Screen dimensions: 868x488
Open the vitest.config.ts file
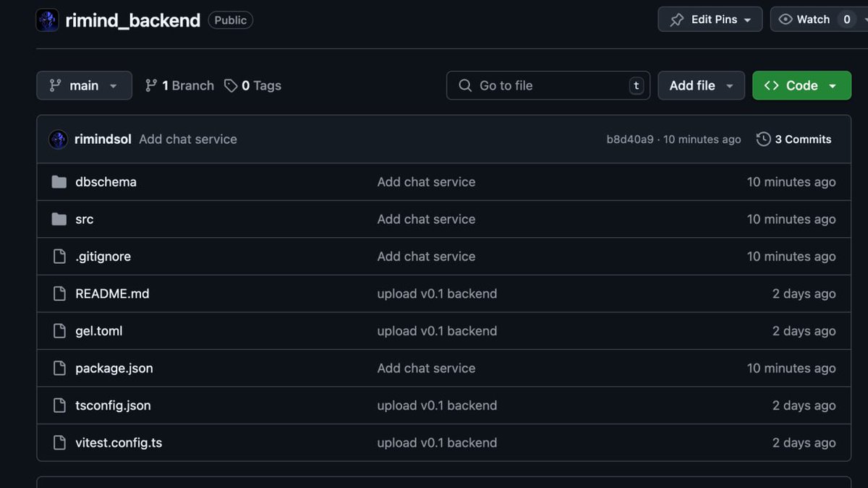click(x=119, y=442)
